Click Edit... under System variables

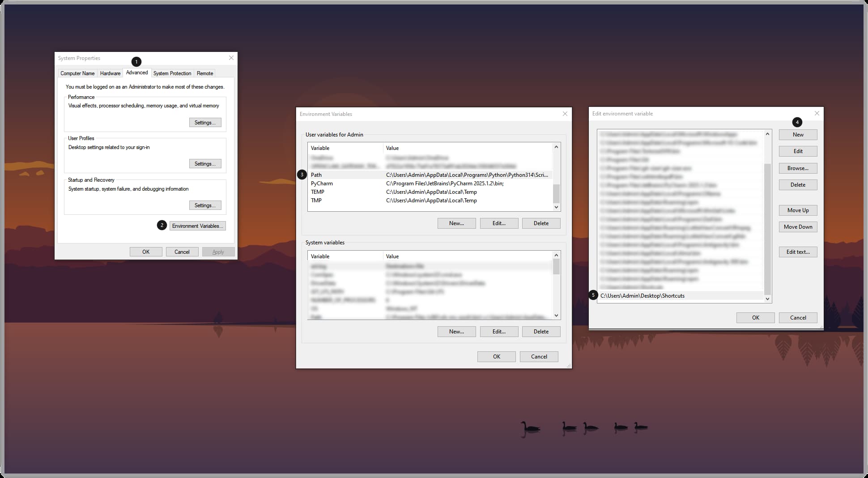coord(499,332)
